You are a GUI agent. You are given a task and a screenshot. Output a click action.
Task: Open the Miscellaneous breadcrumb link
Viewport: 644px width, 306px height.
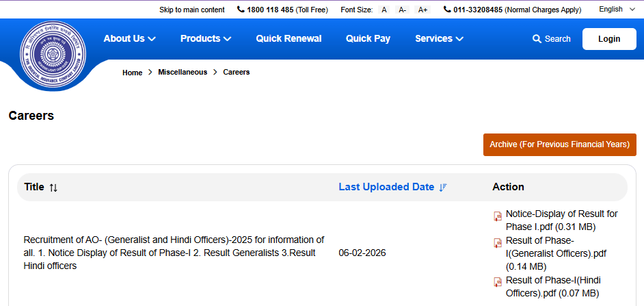click(183, 73)
